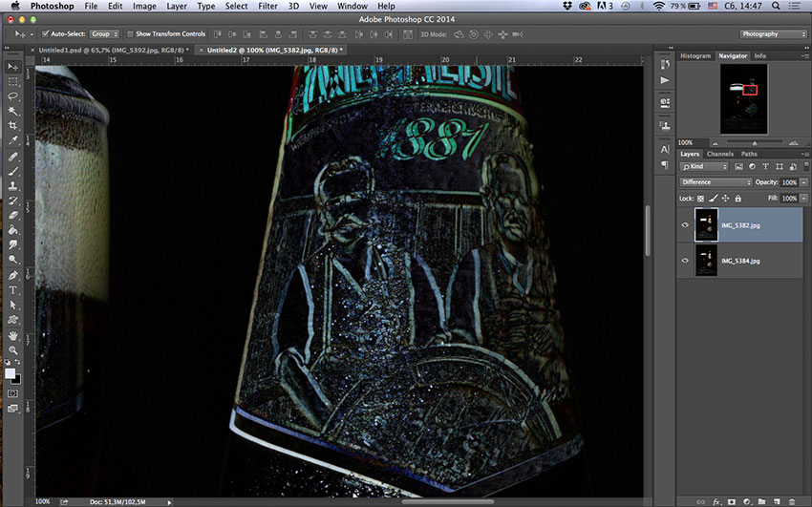Hide the IMG_5382.jpg layer
The width and height of the screenshot is (812, 507).
pyautogui.click(x=685, y=225)
